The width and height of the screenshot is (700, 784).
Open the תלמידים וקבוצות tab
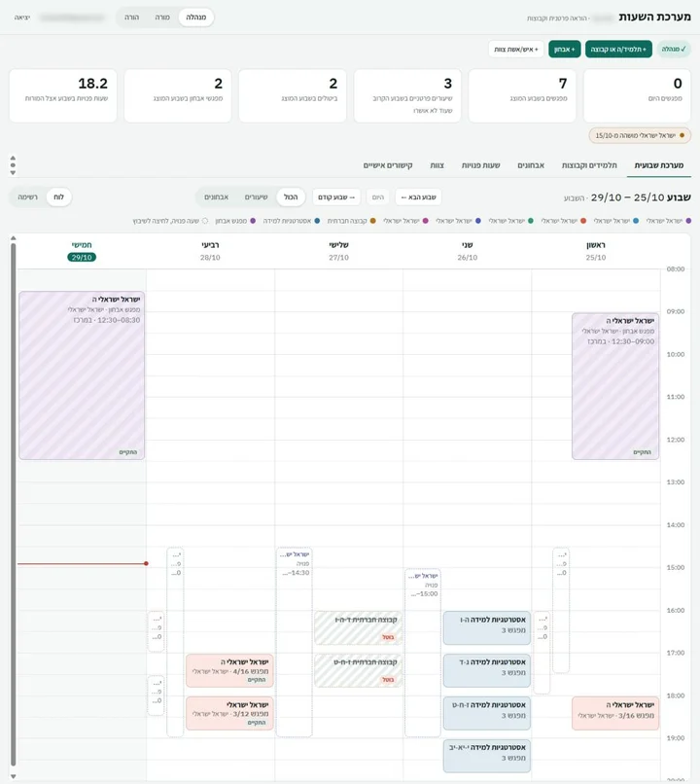589,165
